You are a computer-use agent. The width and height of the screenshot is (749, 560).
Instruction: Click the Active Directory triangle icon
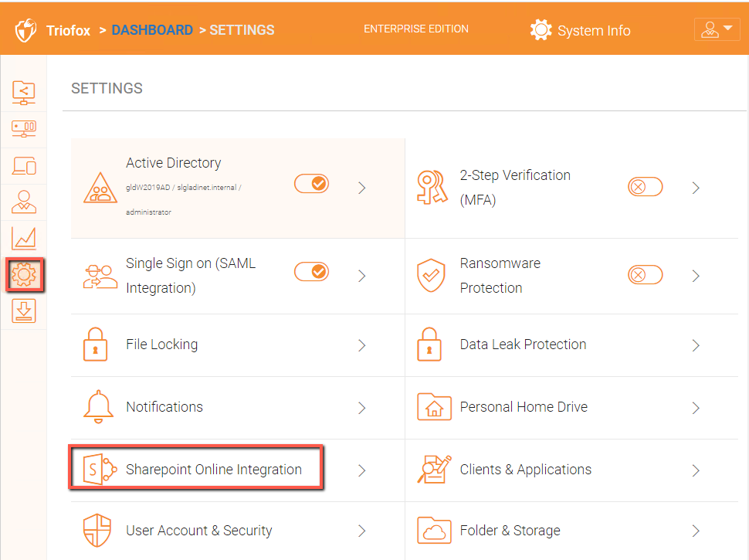click(x=100, y=188)
